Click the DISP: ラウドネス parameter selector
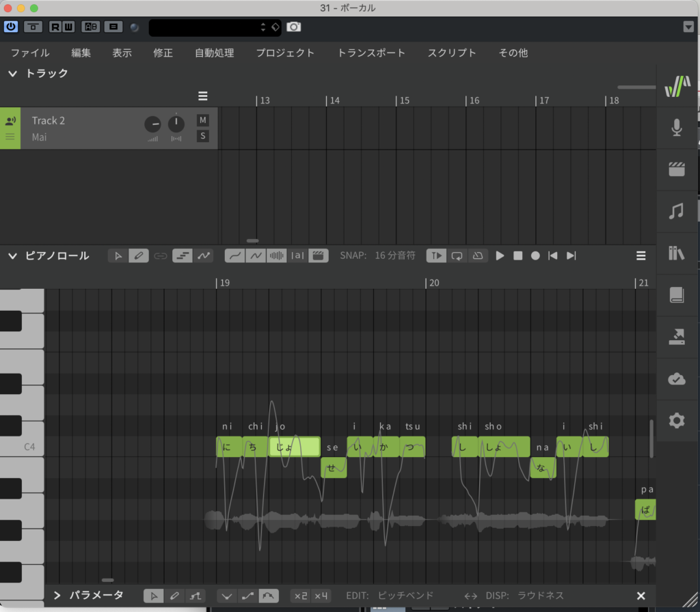The image size is (700, 612). point(540,596)
